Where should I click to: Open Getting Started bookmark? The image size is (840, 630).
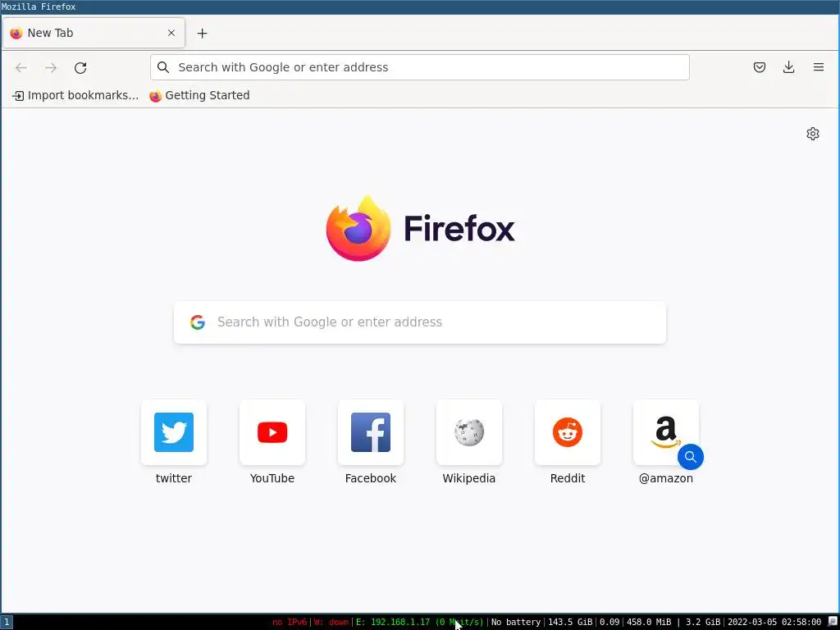(x=199, y=95)
